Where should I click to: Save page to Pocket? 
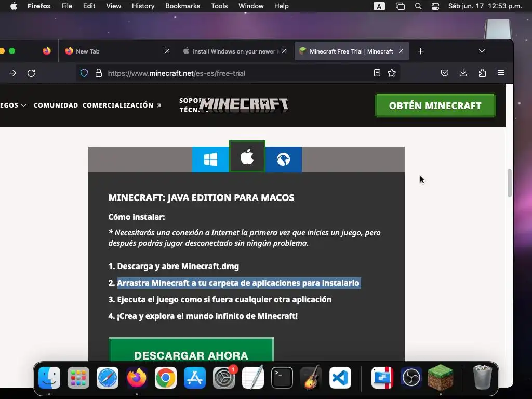[445, 73]
